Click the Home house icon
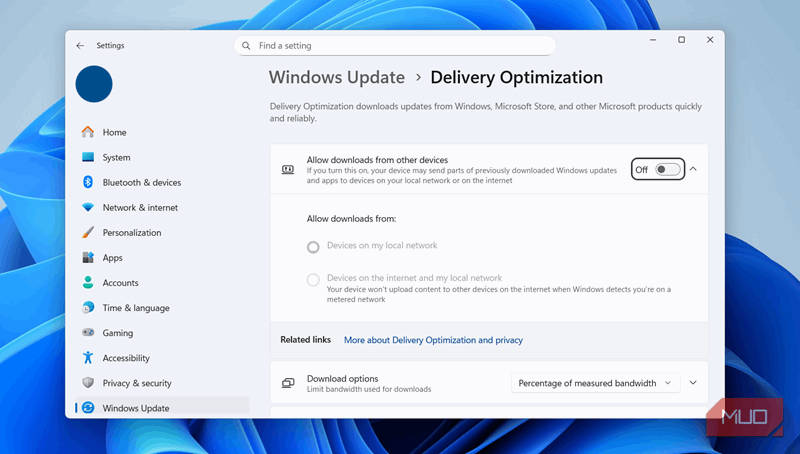This screenshot has height=454, width=800. (x=88, y=132)
